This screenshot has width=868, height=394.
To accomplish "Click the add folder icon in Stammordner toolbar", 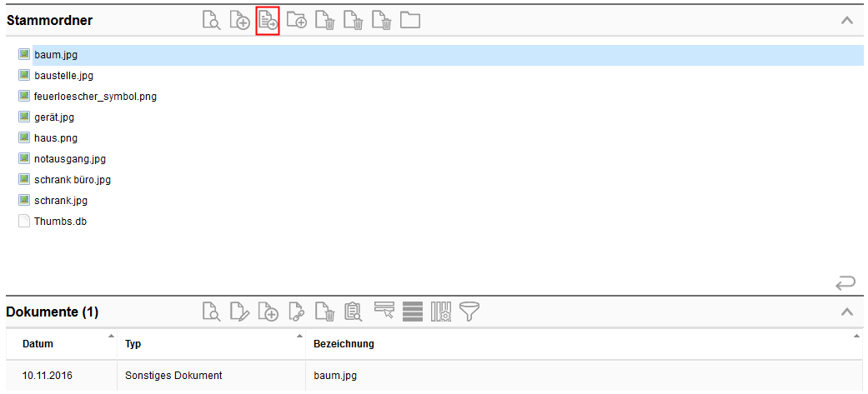I will [x=296, y=21].
